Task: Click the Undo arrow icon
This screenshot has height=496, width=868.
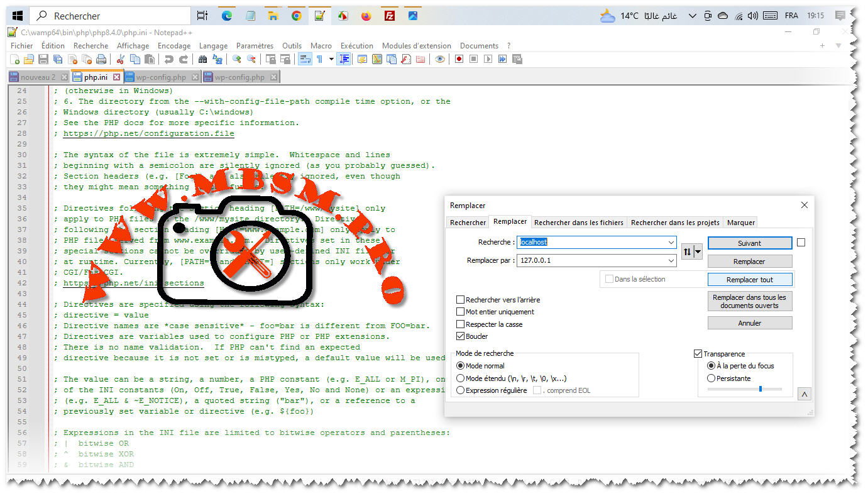Action: click(168, 59)
